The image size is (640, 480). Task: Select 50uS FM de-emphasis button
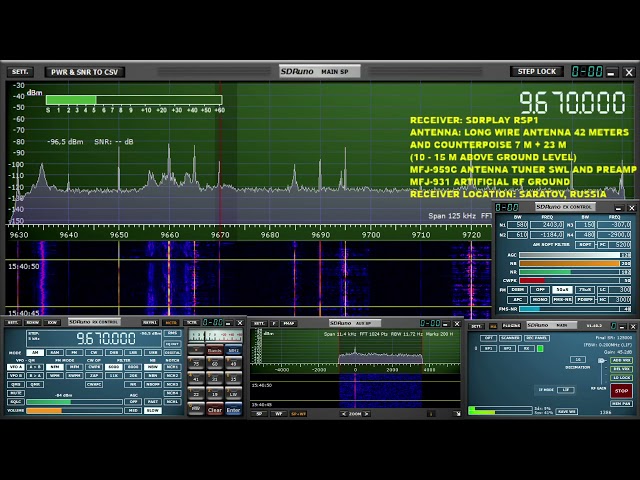coord(562,289)
